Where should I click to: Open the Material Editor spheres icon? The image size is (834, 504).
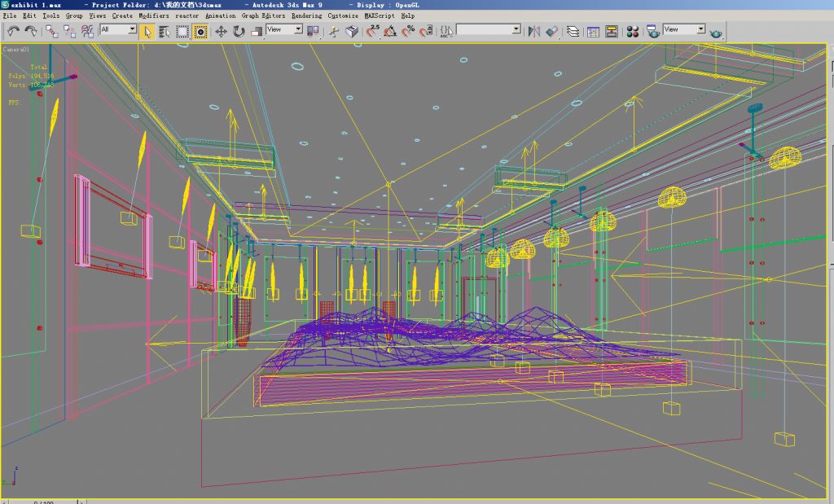click(632, 31)
